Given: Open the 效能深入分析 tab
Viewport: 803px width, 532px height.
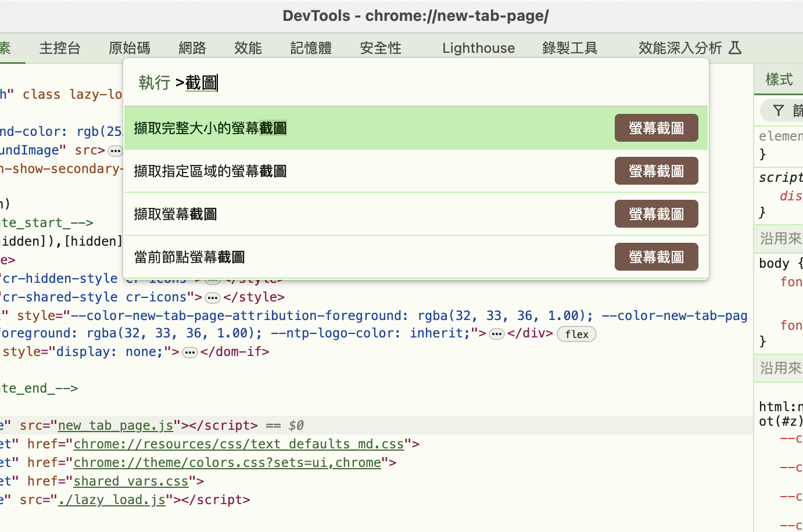Looking at the screenshot, I should [680, 48].
